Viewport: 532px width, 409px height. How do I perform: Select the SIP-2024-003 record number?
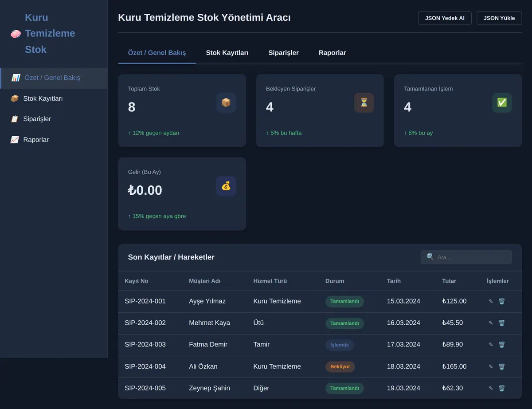[145, 345]
